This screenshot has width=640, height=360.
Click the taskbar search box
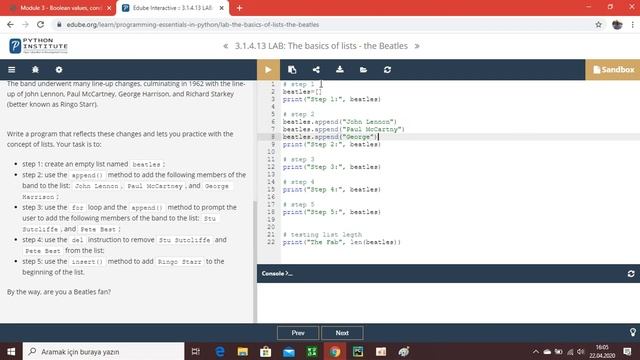click(x=103, y=351)
